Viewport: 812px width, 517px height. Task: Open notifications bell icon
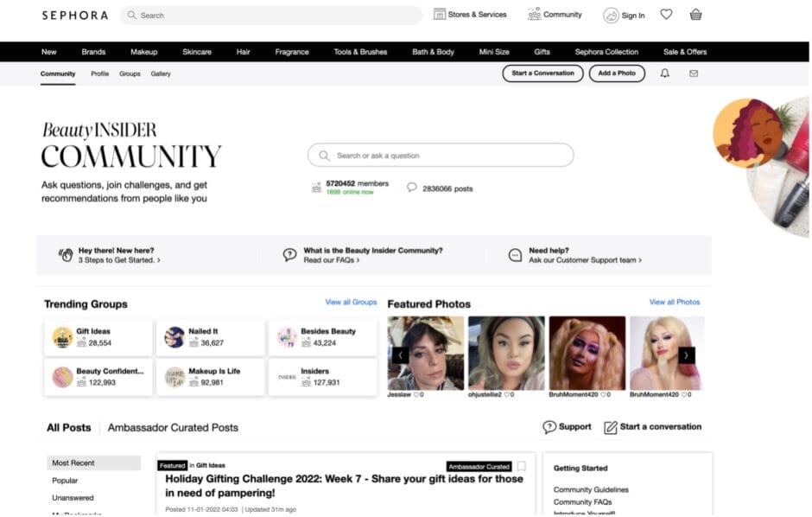664,73
